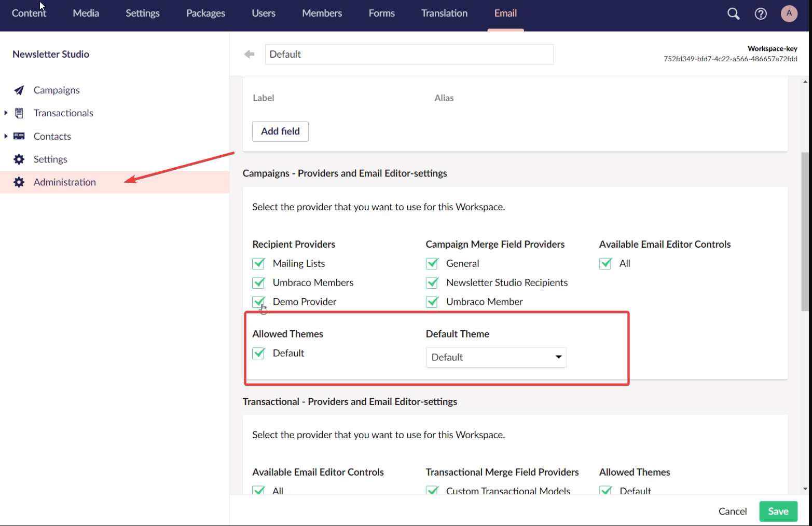
Task: Open the Settings section in top navigation
Action: (x=143, y=14)
